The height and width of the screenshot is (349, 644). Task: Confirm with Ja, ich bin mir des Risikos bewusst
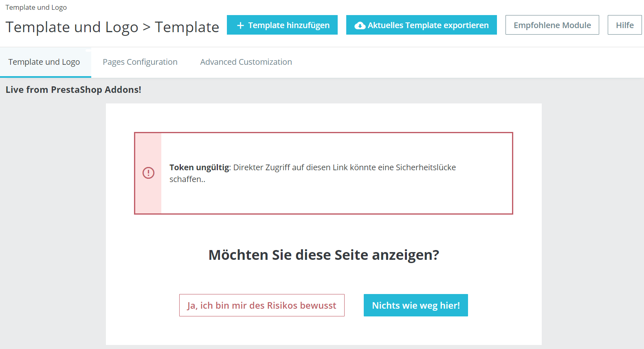(x=262, y=305)
